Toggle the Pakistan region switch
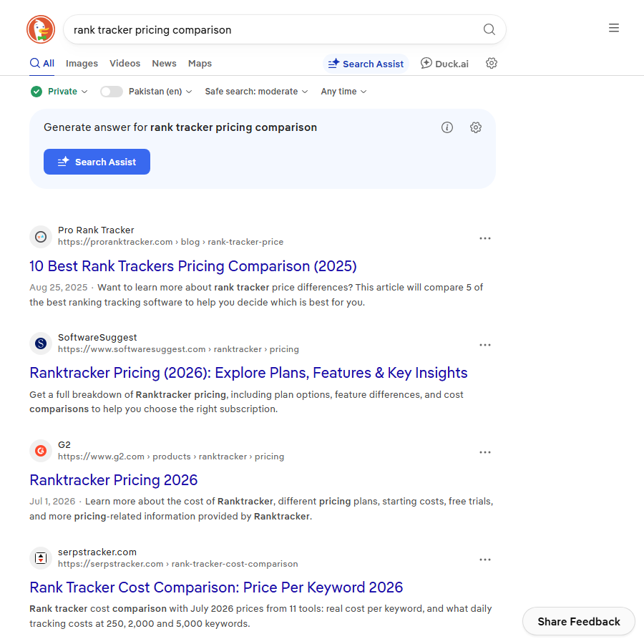 (x=112, y=91)
